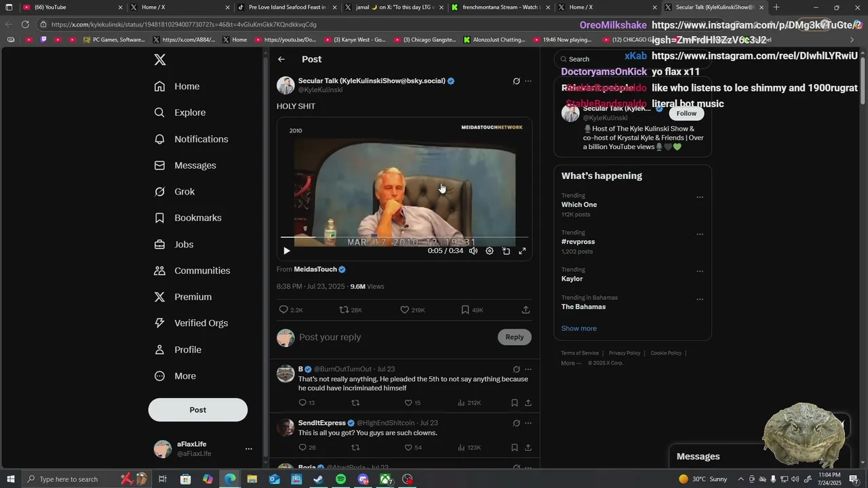Enter video fullscreen mode
This screenshot has width=868, height=488.
(x=522, y=251)
